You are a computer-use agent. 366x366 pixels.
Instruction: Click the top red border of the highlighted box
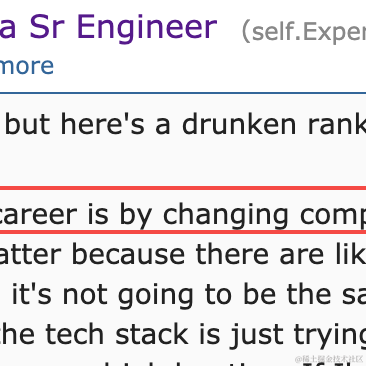183,188
